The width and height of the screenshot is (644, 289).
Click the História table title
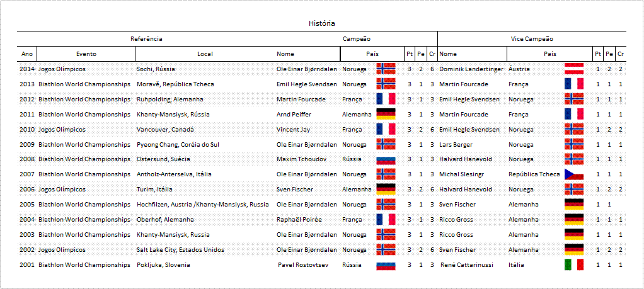[x=321, y=23]
